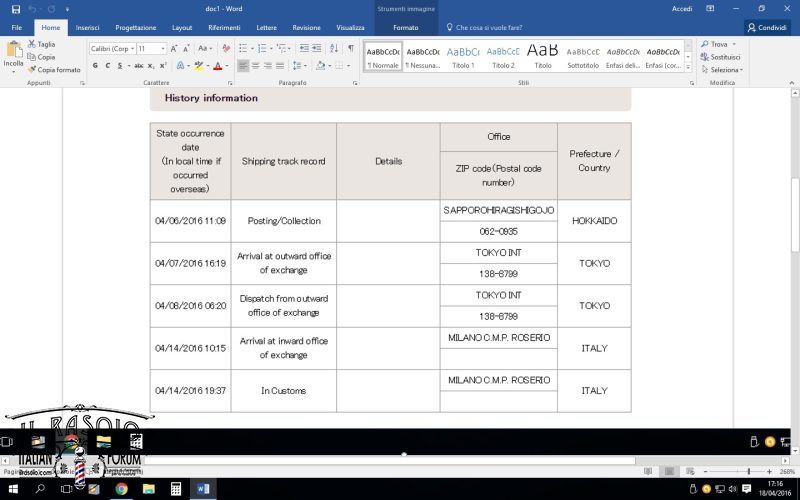Viewport: 800px width, 500px height.
Task: Toggle align left paragraph button
Action: [243, 65]
